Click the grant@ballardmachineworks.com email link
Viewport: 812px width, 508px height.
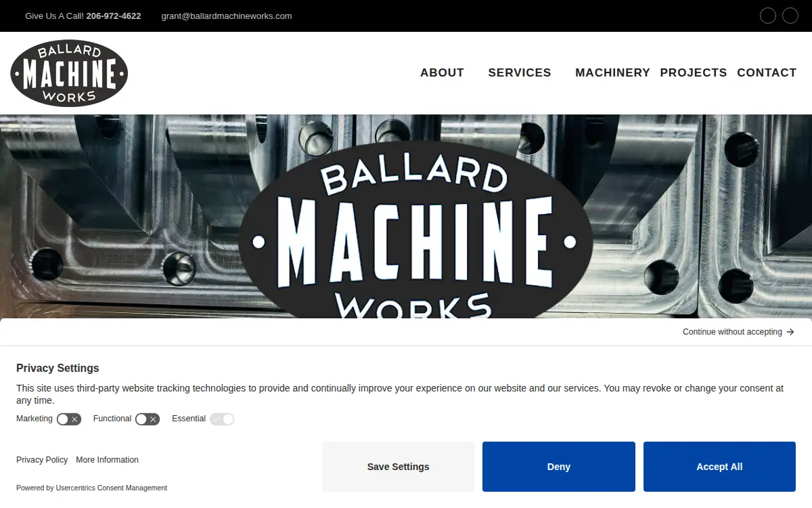click(227, 16)
